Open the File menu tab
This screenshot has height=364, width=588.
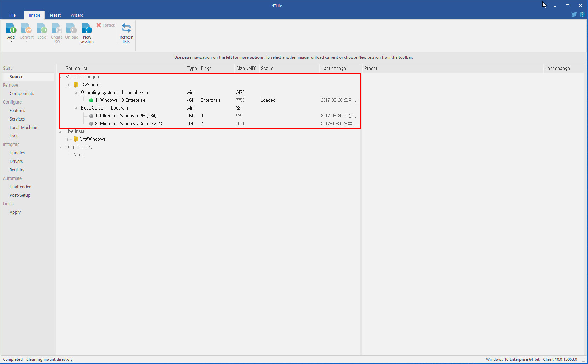tap(12, 15)
